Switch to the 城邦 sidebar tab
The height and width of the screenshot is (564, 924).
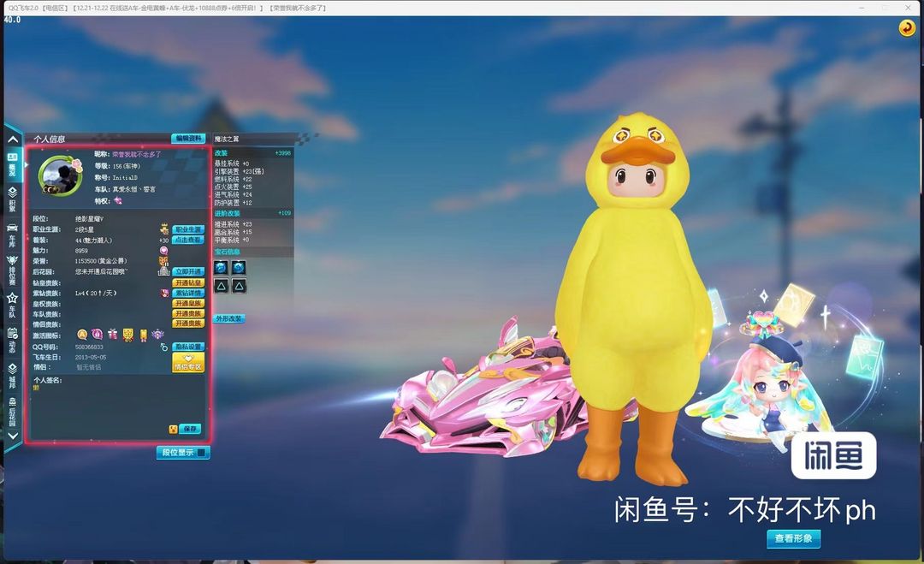click(12, 376)
